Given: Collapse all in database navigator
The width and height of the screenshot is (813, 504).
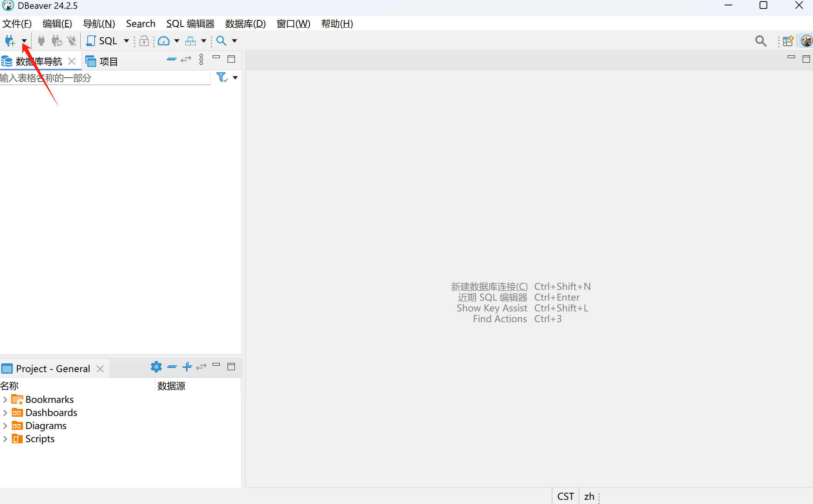Looking at the screenshot, I should (171, 59).
